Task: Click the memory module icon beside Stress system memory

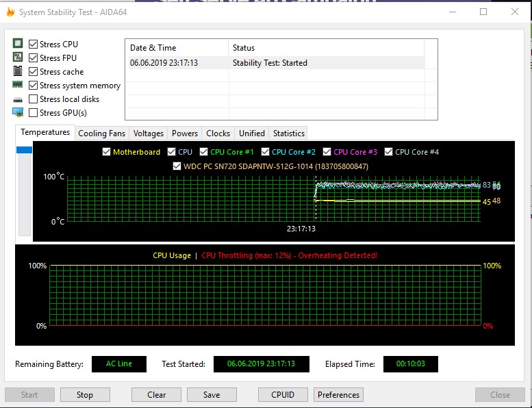Action: point(18,85)
